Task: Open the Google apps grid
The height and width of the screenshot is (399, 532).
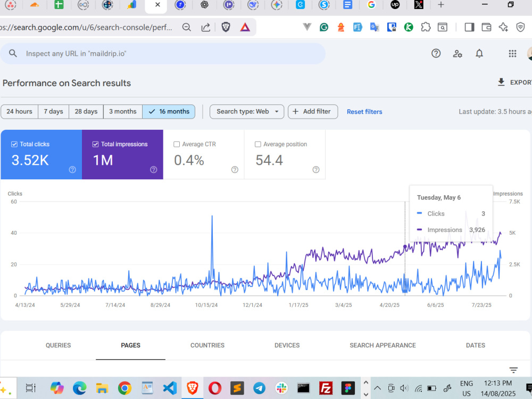Action: [x=512, y=54]
